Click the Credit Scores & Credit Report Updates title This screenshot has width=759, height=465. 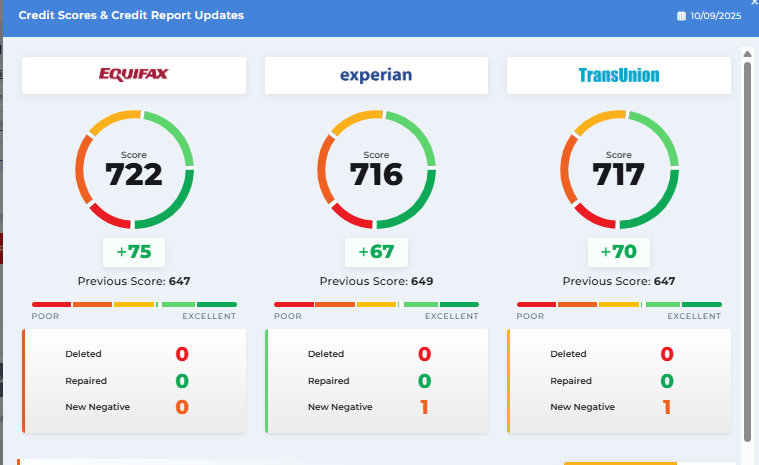click(131, 15)
